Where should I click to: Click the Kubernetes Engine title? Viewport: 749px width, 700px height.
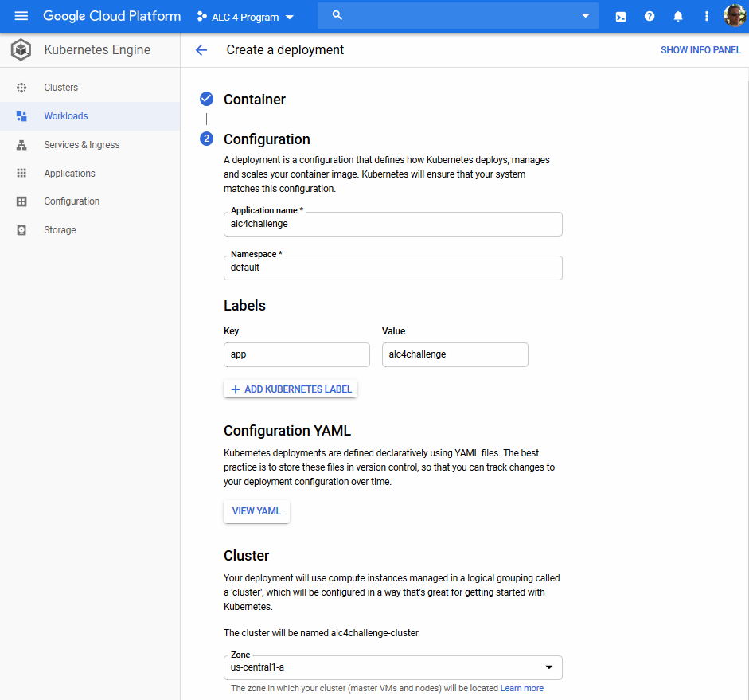click(x=97, y=49)
